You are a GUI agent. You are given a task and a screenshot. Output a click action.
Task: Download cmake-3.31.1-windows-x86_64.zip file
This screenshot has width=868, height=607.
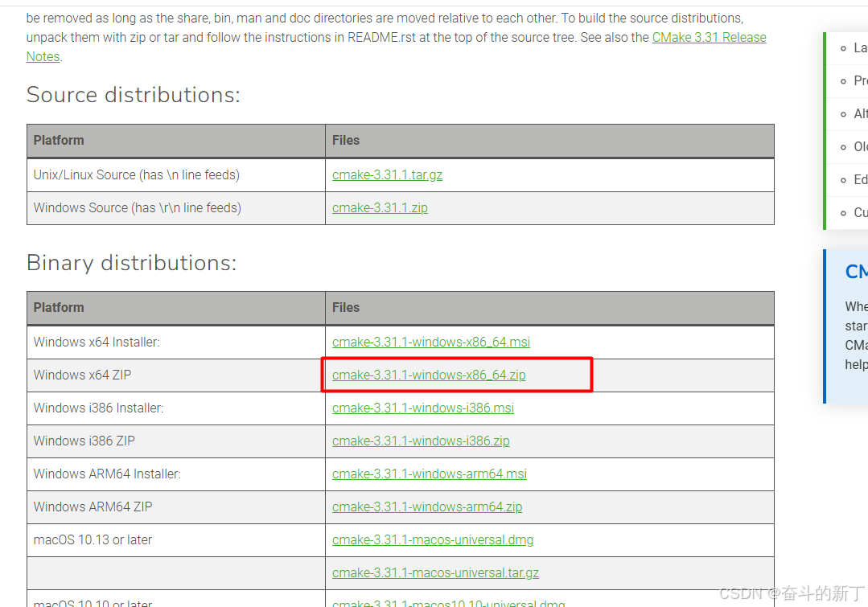tap(429, 375)
